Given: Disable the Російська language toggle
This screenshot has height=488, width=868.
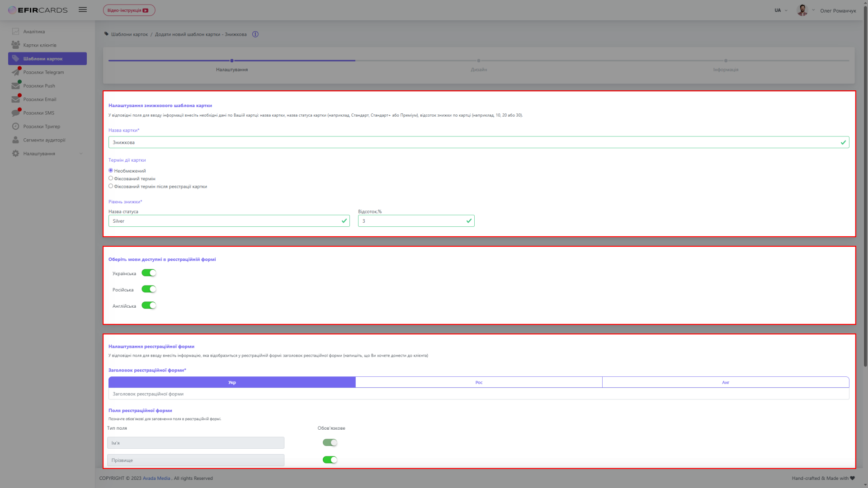Looking at the screenshot, I should click(x=149, y=289).
